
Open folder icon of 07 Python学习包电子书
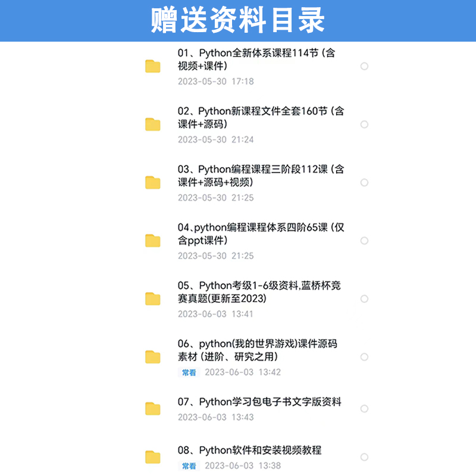tap(153, 409)
